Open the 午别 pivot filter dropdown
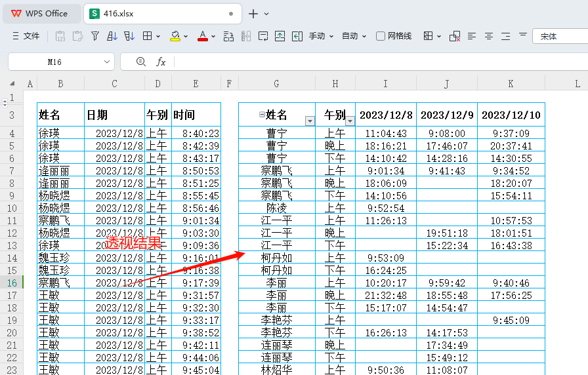 (350, 121)
